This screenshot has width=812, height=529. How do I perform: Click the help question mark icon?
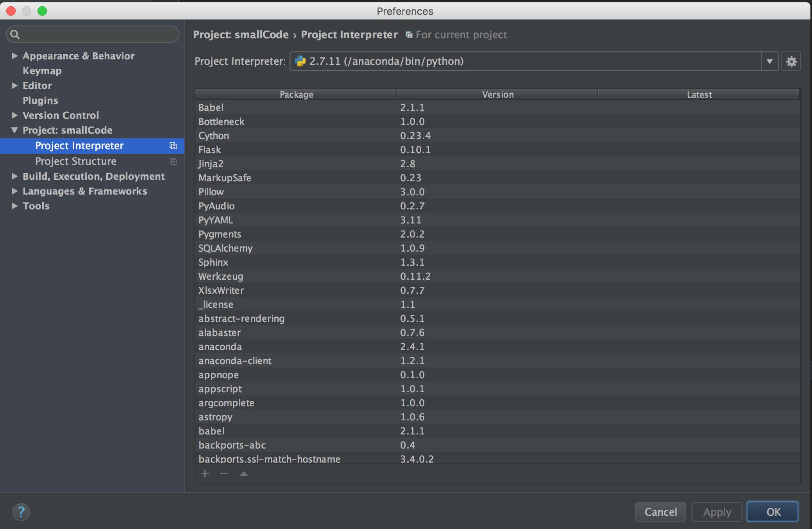pyautogui.click(x=21, y=511)
